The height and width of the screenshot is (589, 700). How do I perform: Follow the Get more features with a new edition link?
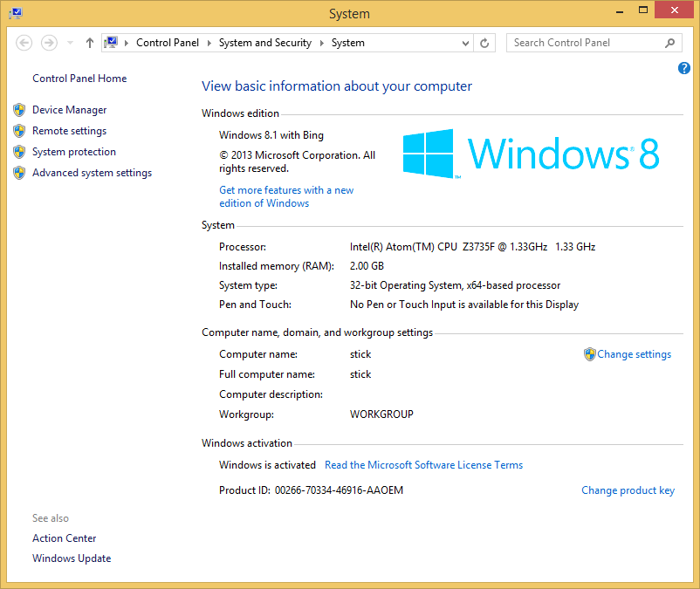pyautogui.click(x=286, y=197)
